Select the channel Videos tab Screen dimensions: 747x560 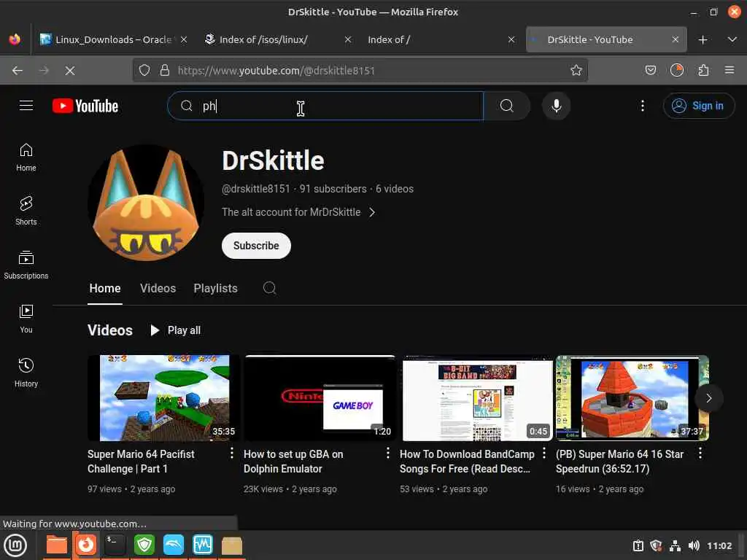pos(158,289)
